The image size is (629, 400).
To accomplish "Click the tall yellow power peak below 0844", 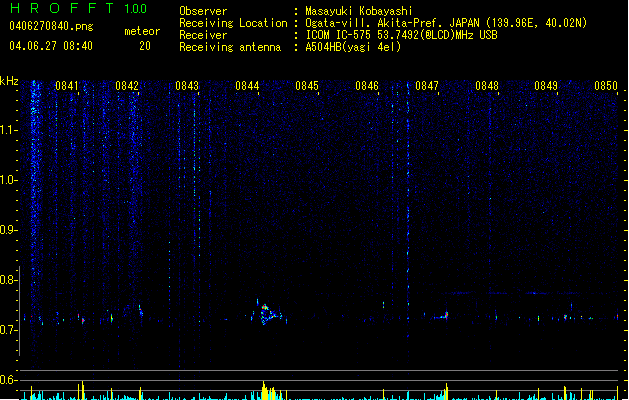I will coord(264,390).
